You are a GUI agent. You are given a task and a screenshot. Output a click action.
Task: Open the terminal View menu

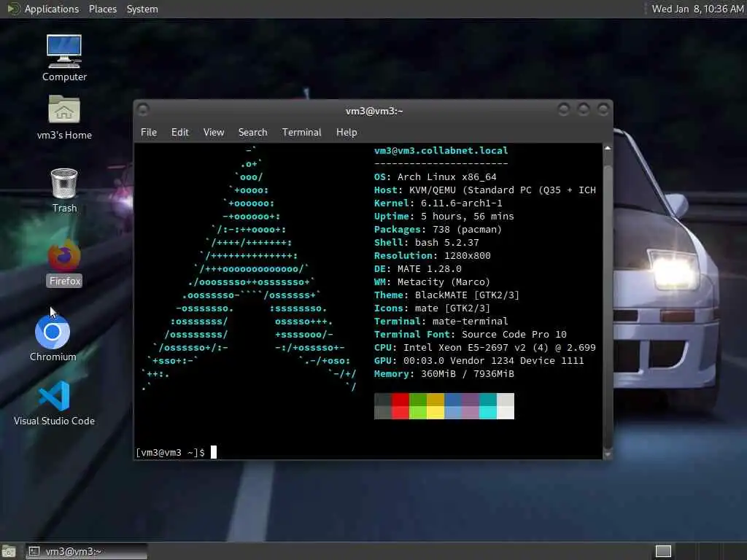[214, 133]
